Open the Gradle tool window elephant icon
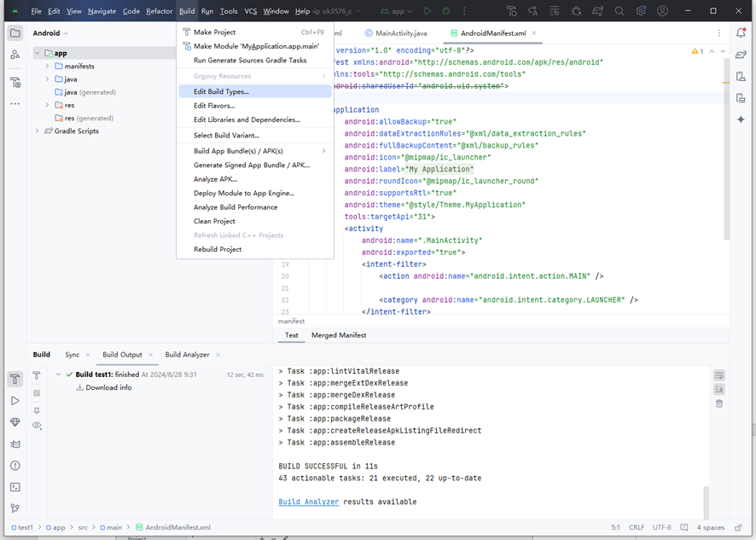This screenshot has width=756, height=540. tap(741, 55)
